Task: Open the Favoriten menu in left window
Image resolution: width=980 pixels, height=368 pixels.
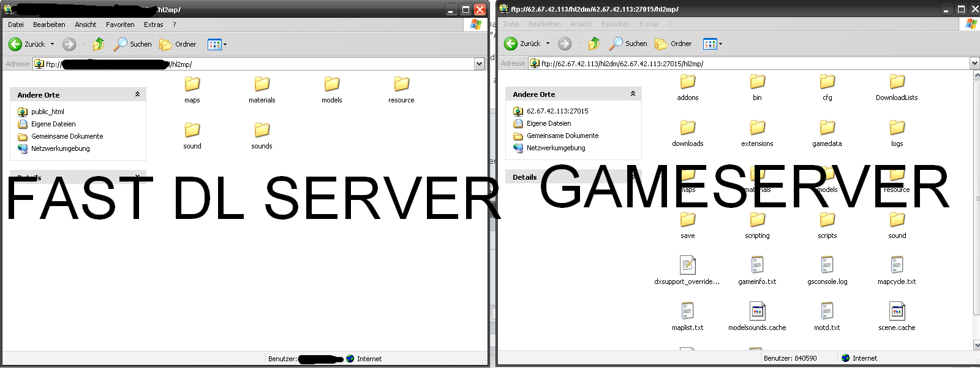Action: pos(120,25)
